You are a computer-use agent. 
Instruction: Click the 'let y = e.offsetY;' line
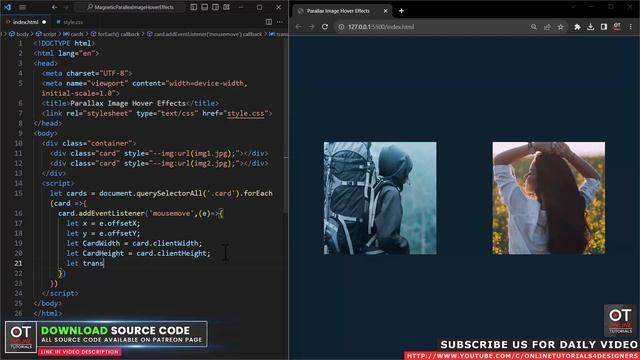tap(103, 233)
